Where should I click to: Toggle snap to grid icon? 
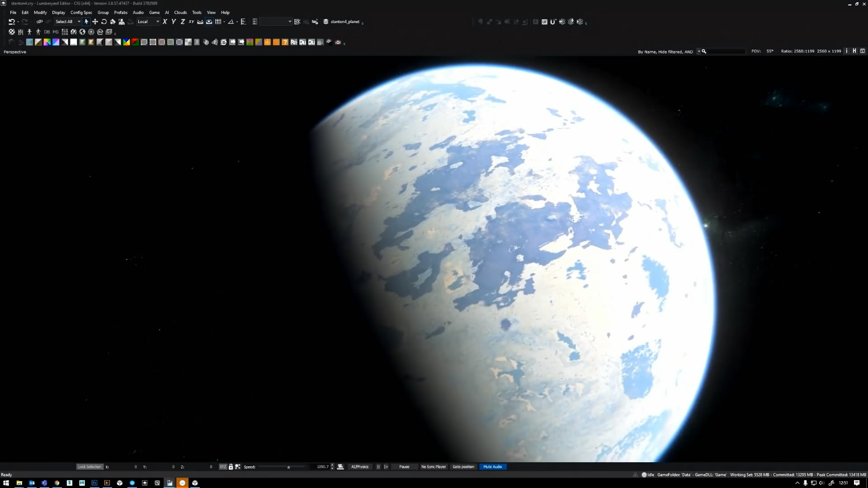[218, 22]
